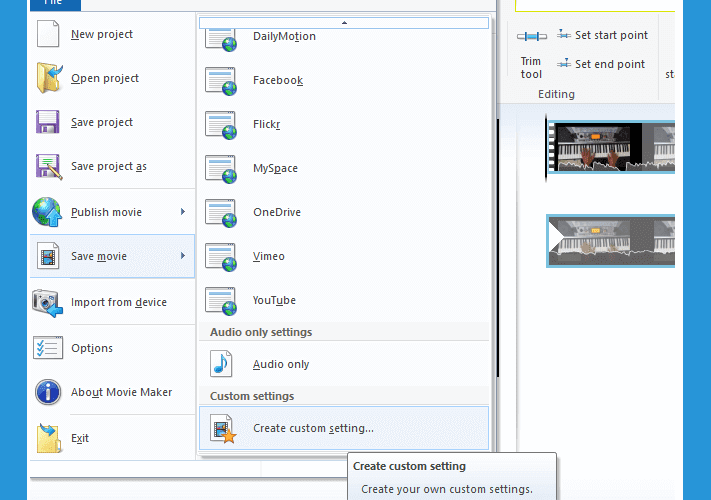Click the OneDrive web page icon
This screenshot has height=500, width=711.
[x=221, y=213]
